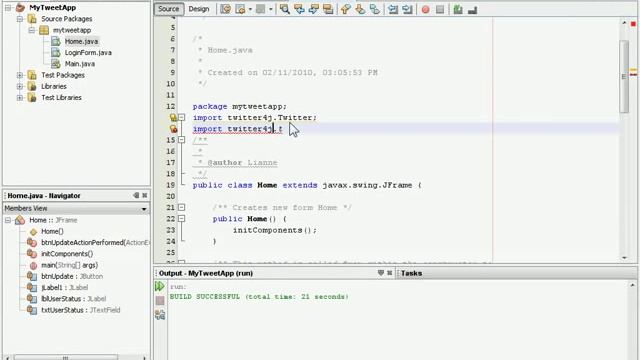Collapse the mytweetapp package node
Screen dimensions: 640x360
tap(31, 30)
